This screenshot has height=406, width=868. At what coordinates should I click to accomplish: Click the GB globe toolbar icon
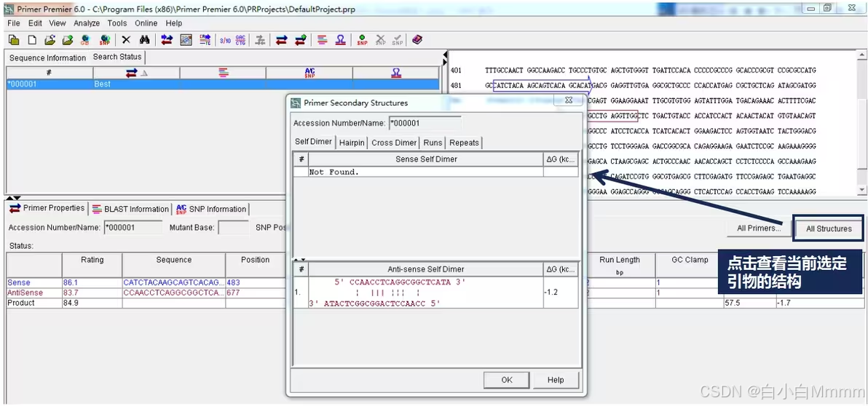coord(85,40)
